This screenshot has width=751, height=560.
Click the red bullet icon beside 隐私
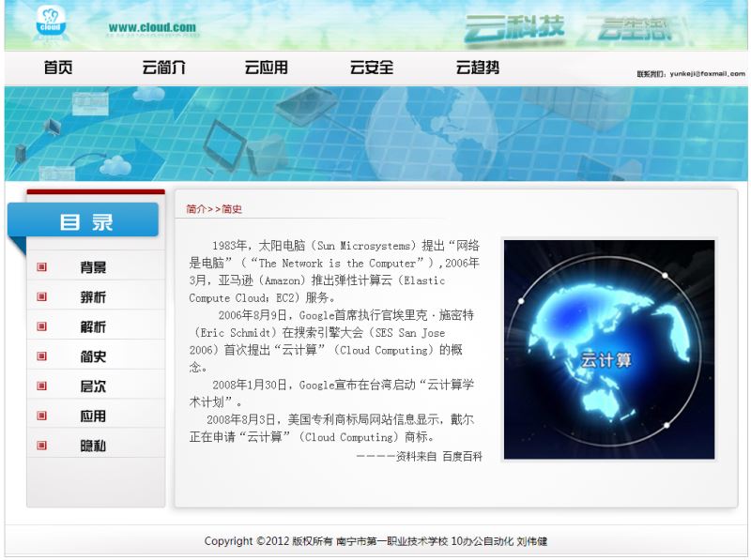[41, 446]
